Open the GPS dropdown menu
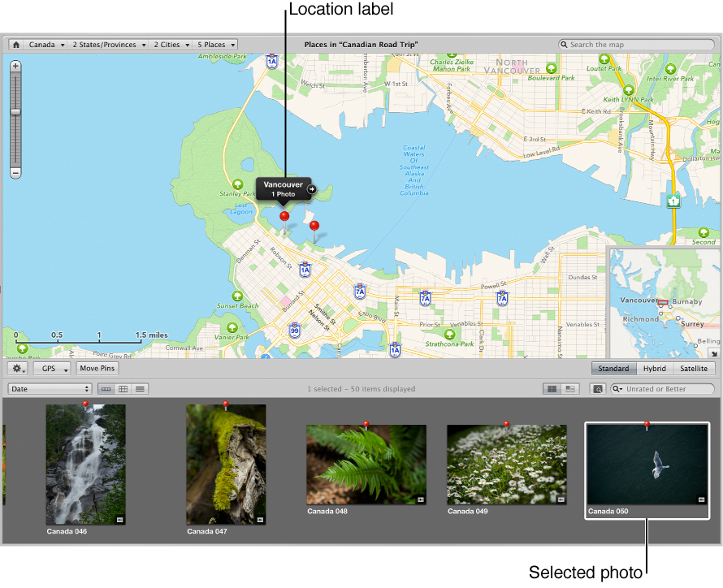The width and height of the screenshot is (723, 588). 51,368
